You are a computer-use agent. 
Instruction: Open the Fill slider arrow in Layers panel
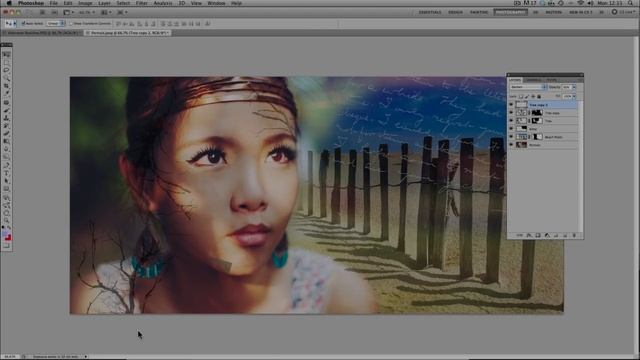(x=574, y=96)
